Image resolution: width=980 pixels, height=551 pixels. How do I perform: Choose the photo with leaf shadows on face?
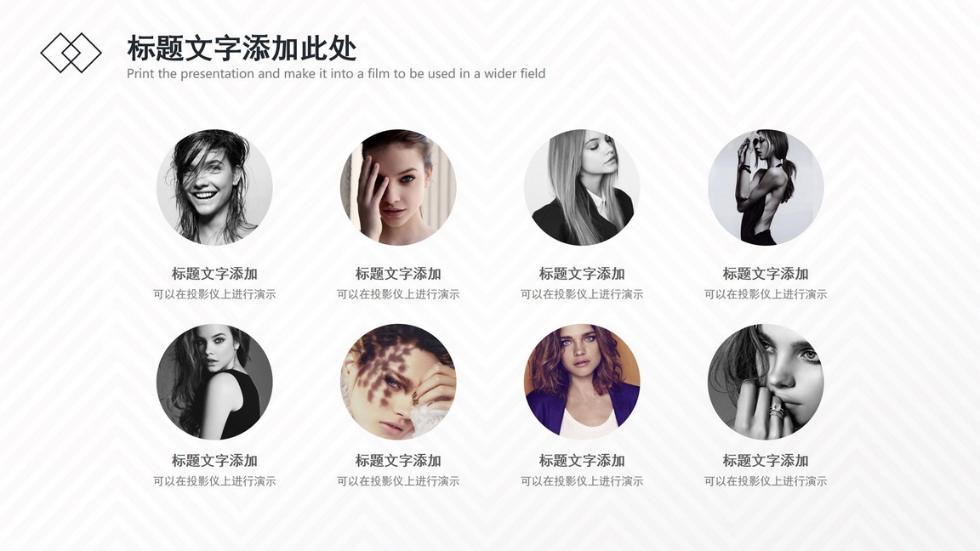(x=398, y=382)
